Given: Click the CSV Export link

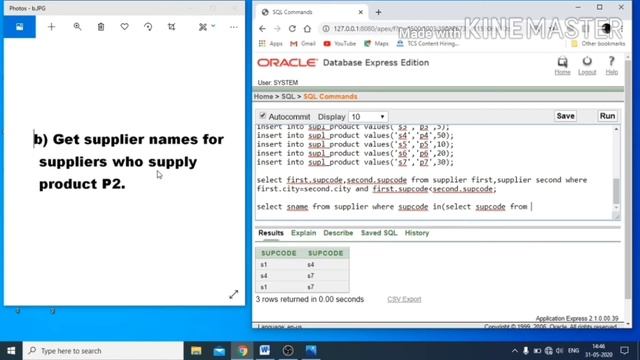Looking at the screenshot, I should (404, 299).
